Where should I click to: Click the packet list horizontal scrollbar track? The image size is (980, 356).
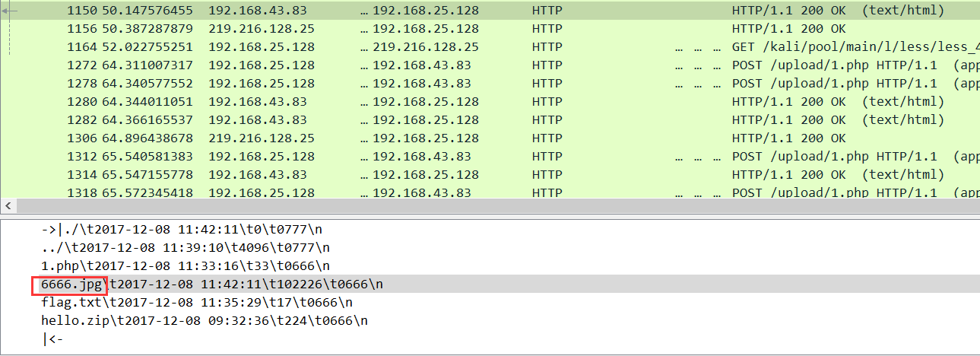[x=487, y=206]
